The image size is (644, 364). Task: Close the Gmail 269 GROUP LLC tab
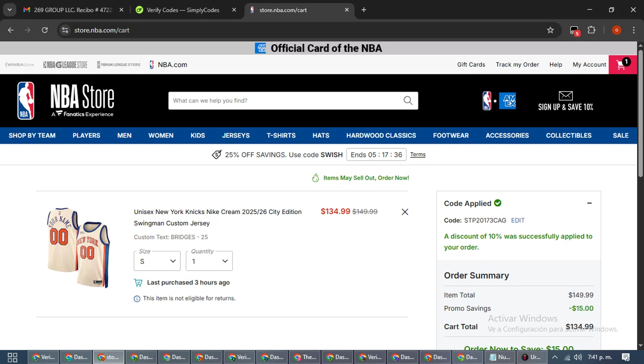coord(122,10)
